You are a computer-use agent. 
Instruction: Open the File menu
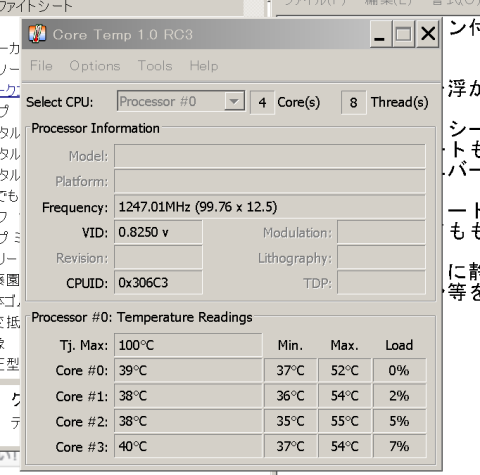(41, 66)
